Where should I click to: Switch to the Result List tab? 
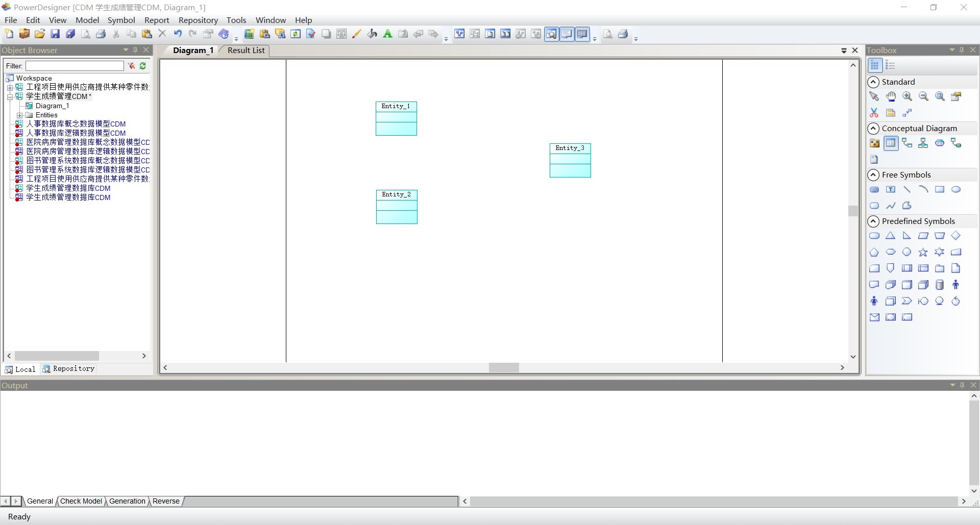pos(246,51)
